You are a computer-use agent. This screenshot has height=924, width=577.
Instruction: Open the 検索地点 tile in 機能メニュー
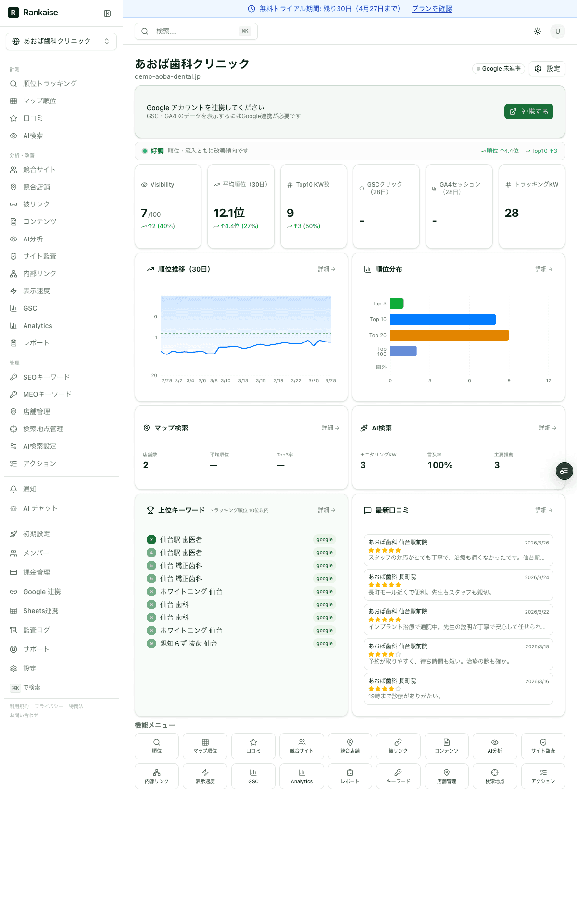pos(495,776)
